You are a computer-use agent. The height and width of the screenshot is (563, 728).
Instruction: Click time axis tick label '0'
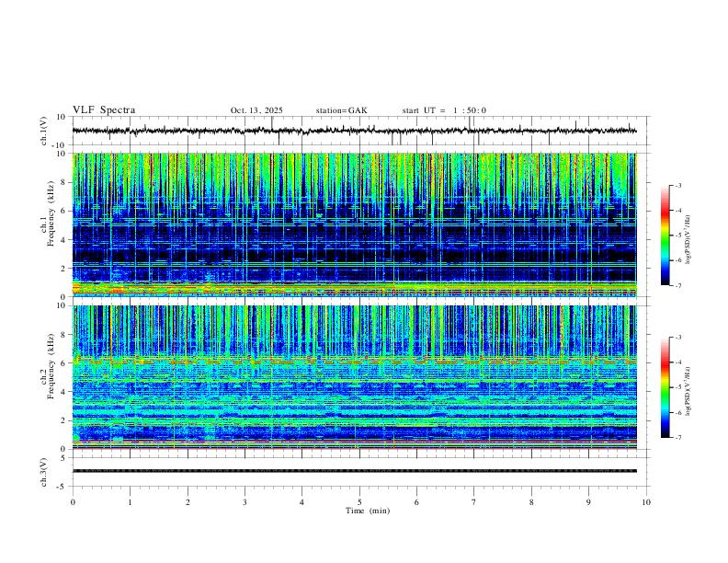(x=73, y=502)
